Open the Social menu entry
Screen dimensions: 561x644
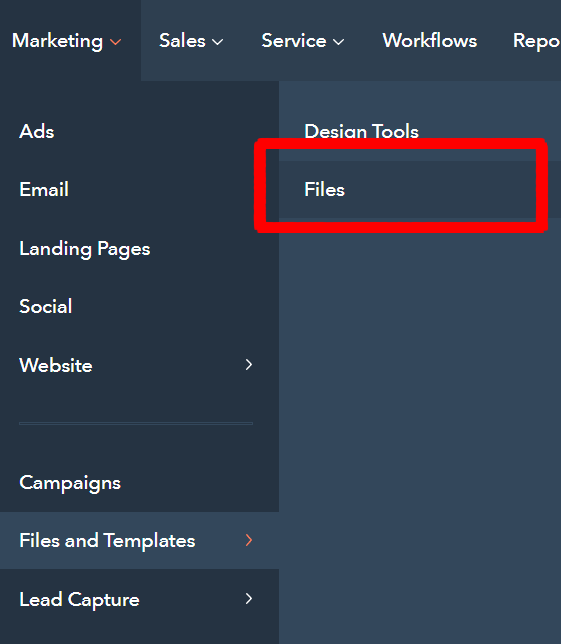(x=46, y=306)
